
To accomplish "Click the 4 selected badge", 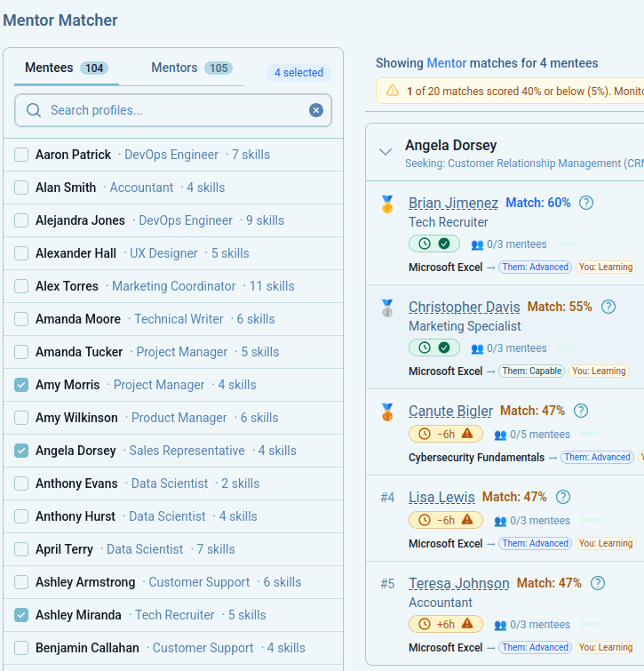I will (x=298, y=72).
